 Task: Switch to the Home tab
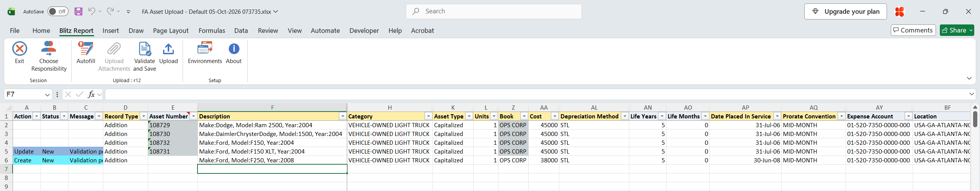[x=41, y=31]
